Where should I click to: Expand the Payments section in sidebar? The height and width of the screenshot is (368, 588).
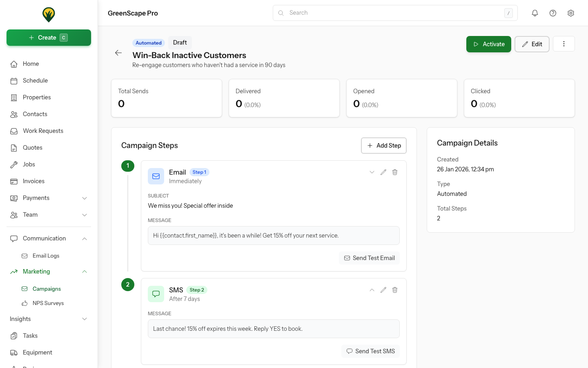pos(85,198)
